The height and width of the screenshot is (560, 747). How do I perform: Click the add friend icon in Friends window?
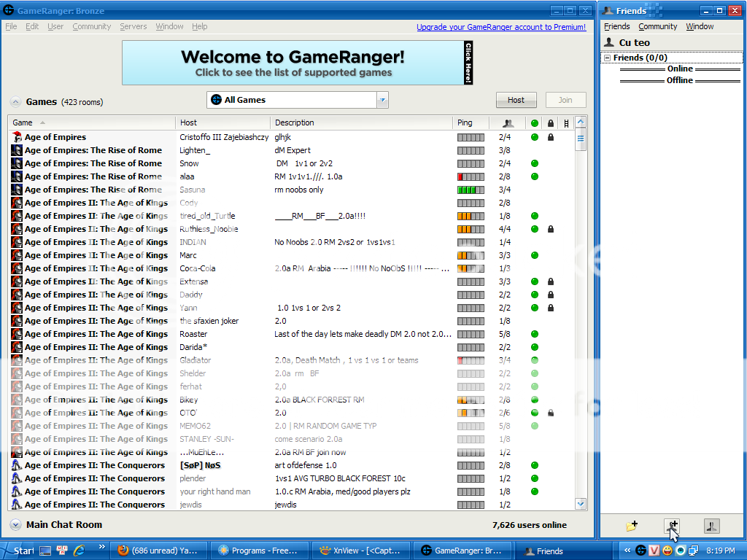672,526
